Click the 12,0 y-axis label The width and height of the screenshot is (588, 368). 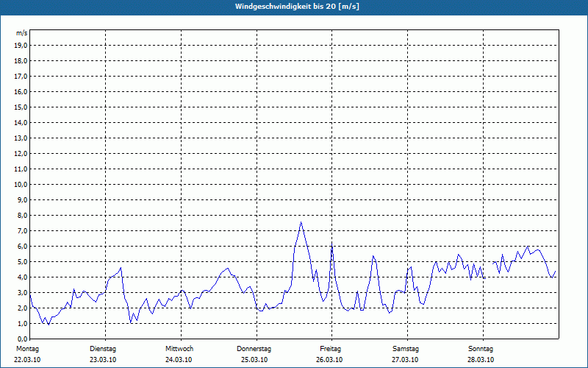pyautogui.click(x=21, y=154)
